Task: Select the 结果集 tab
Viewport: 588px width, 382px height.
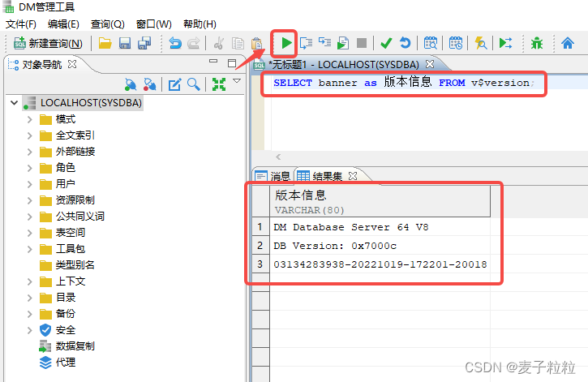Action: 320,176
